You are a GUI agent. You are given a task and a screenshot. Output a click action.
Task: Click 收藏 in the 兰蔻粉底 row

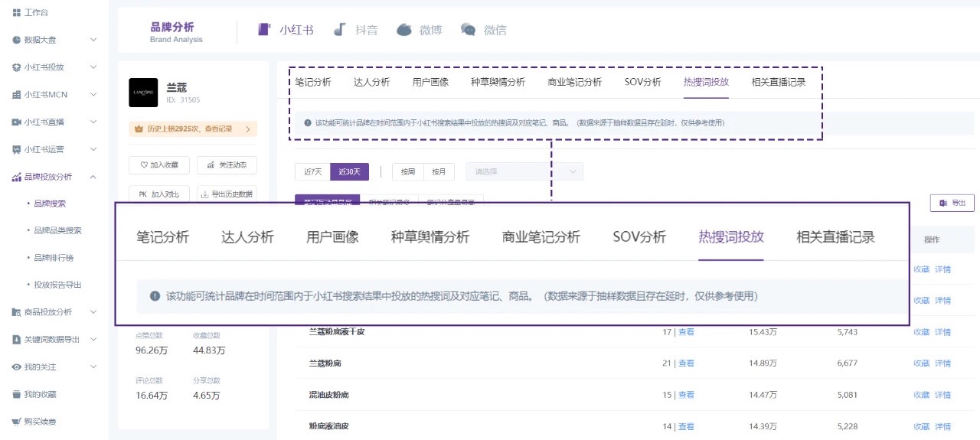coord(921,363)
